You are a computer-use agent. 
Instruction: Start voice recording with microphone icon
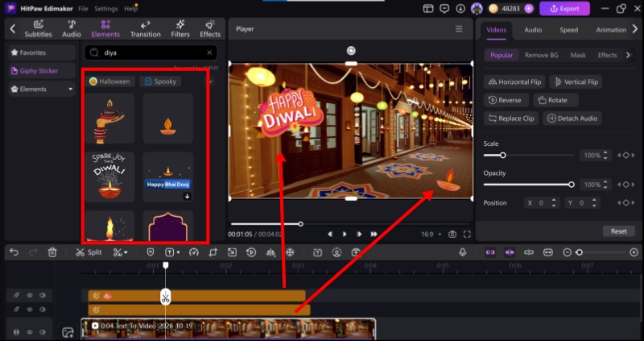click(x=462, y=252)
